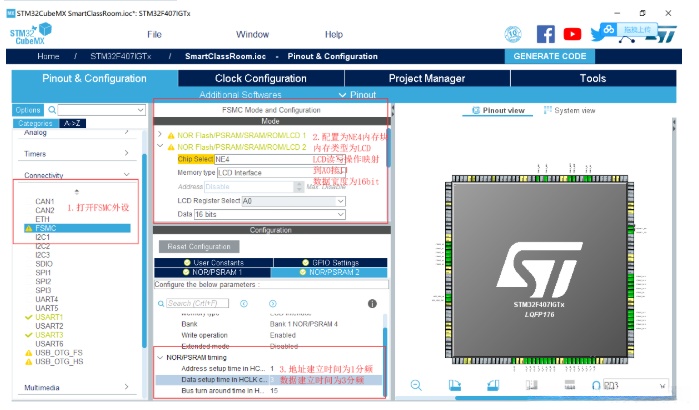Open the peripheral search combo box

click(102, 110)
